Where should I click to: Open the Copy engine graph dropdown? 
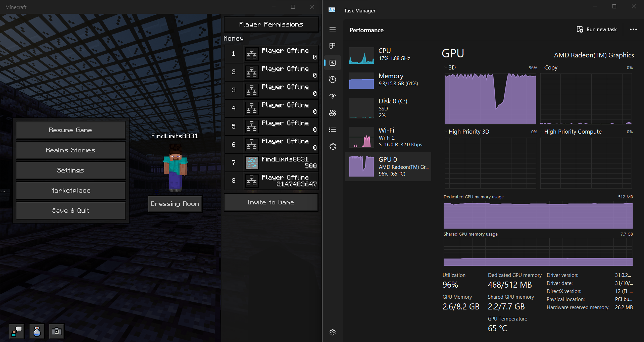[x=542, y=68]
